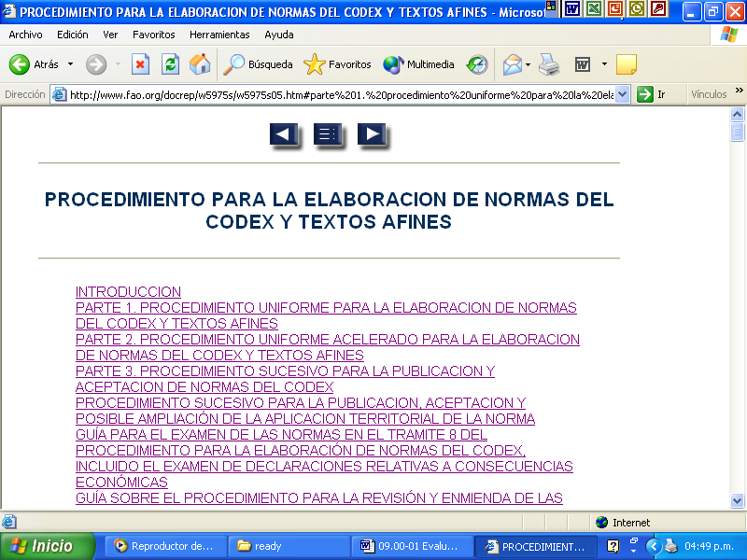Go to previous page with left arrow button
Image resolution: width=747 pixels, height=560 pixels.
pyautogui.click(x=285, y=134)
